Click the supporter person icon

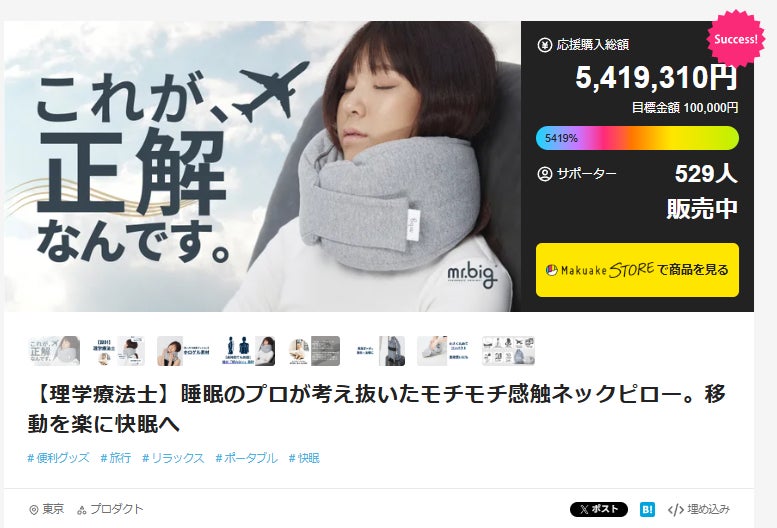545,174
